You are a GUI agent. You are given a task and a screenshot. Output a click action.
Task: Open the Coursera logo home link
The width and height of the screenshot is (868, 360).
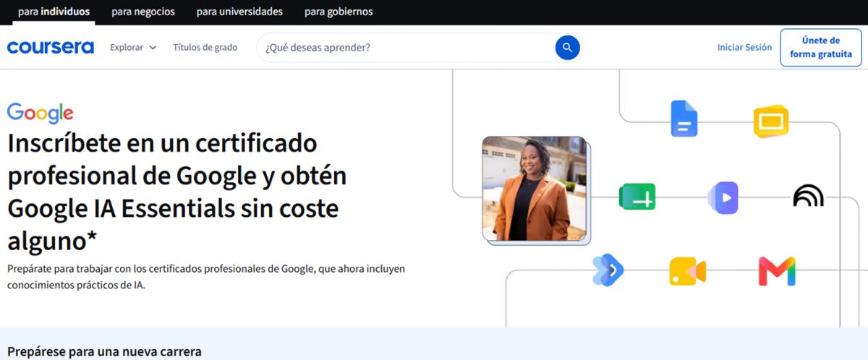click(51, 48)
